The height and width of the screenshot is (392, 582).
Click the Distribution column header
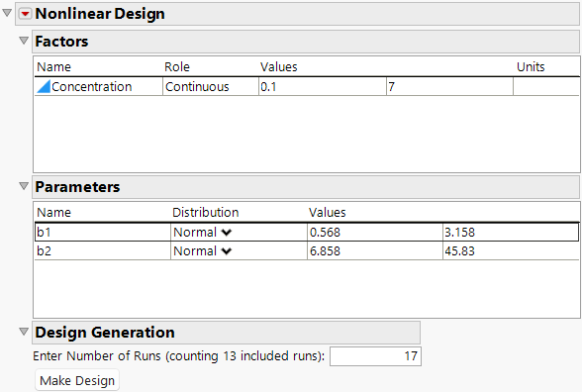point(206,212)
